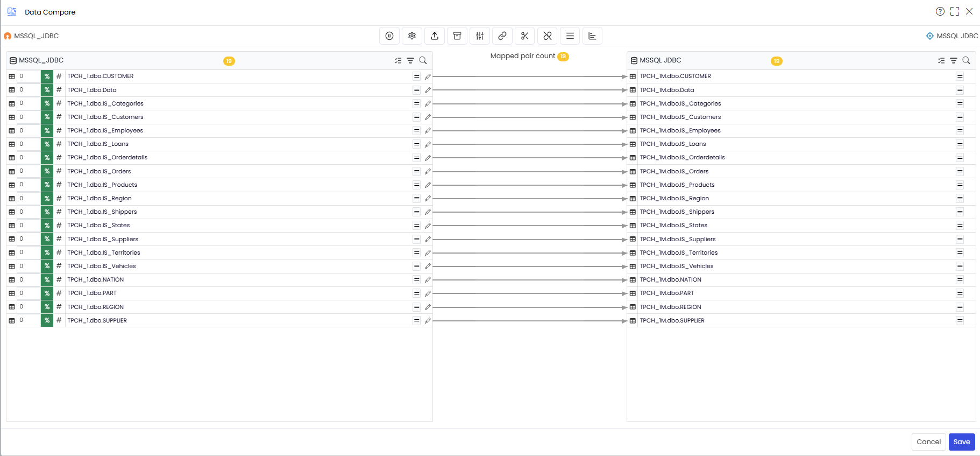Open the help question mark icon

click(940, 11)
